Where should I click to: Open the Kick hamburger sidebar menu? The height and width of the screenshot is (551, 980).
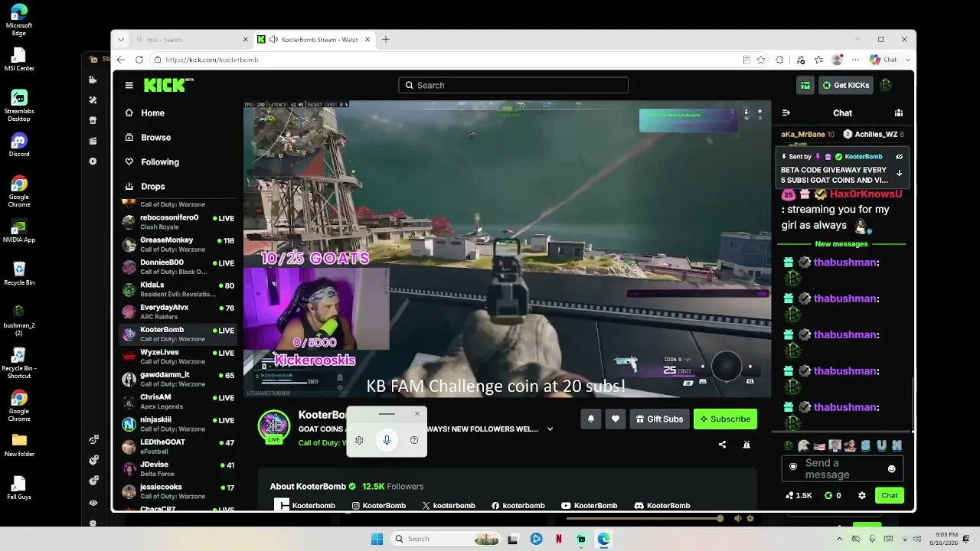129,85
